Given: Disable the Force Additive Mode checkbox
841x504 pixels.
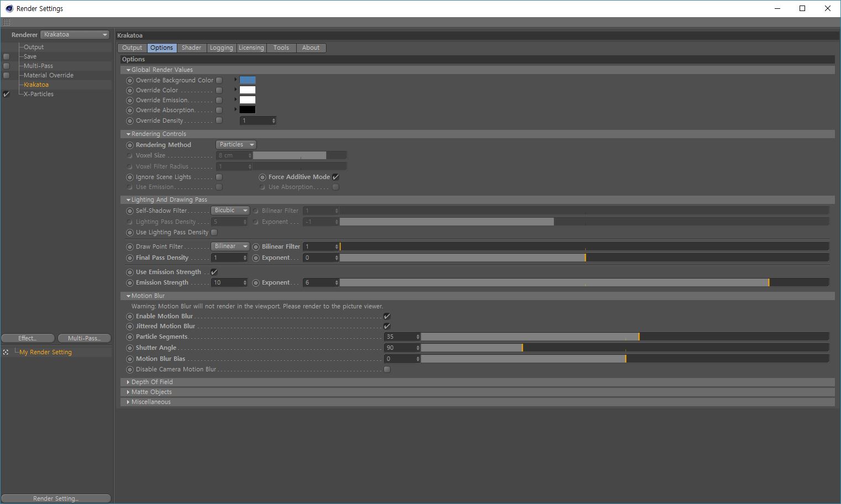Looking at the screenshot, I should (336, 177).
